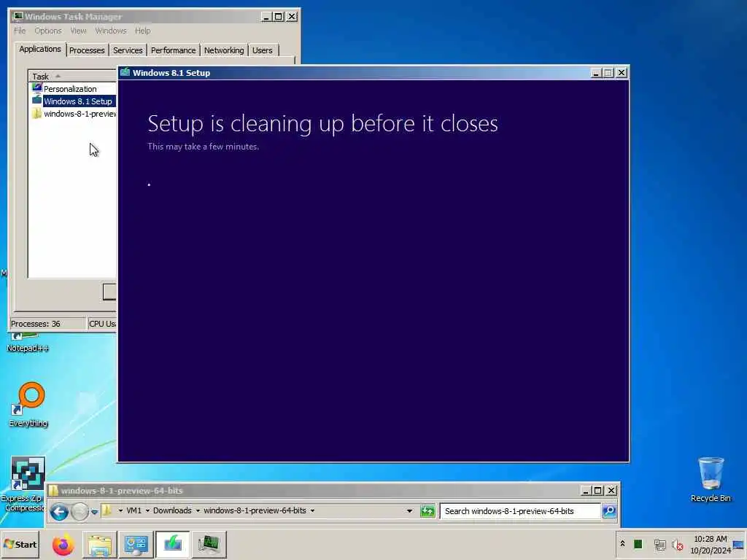The image size is (747, 560).
Task: Select Express Zip Compression desktop shortcut
Action: click(26, 484)
